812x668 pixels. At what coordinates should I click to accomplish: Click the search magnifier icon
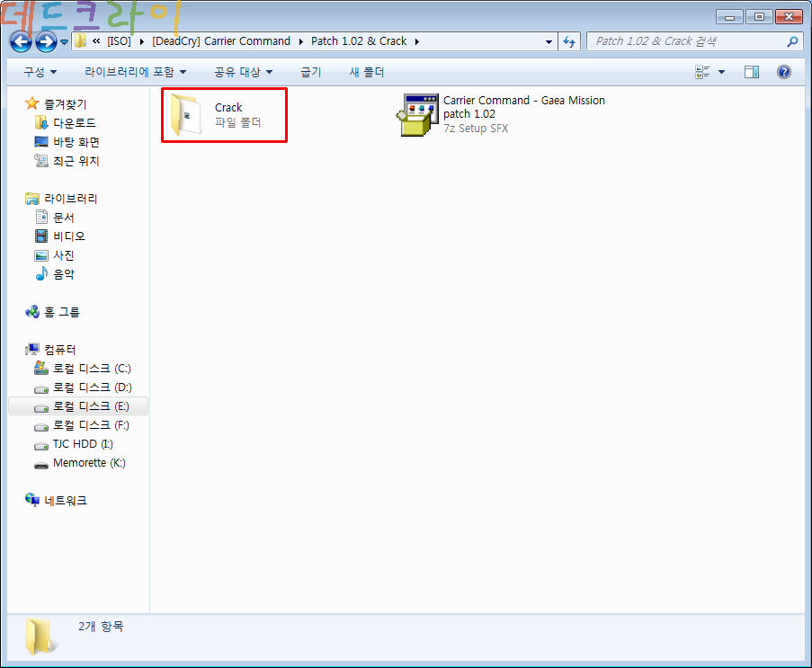(x=792, y=41)
